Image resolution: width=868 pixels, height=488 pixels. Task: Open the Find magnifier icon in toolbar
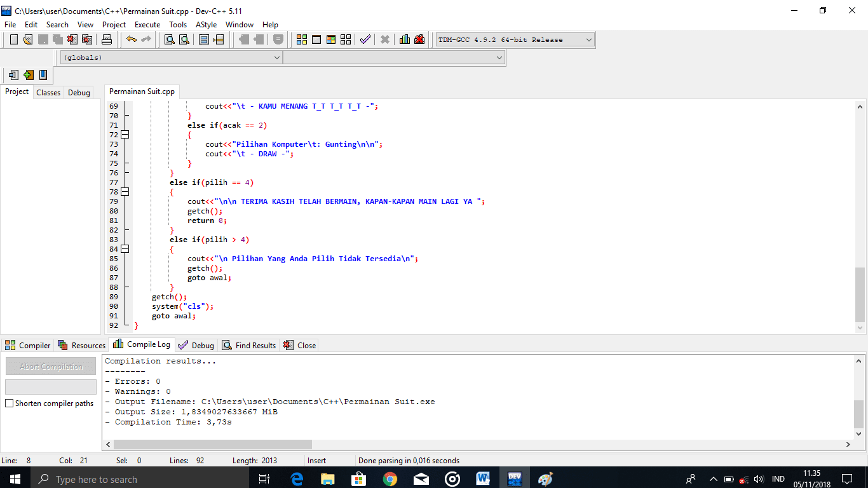170,39
